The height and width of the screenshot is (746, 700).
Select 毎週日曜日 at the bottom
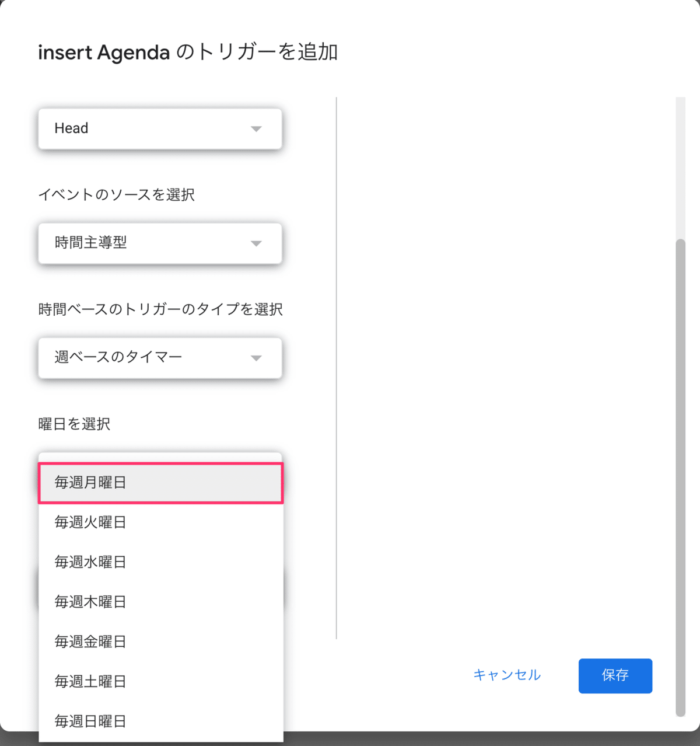pyautogui.click(x=159, y=721)
